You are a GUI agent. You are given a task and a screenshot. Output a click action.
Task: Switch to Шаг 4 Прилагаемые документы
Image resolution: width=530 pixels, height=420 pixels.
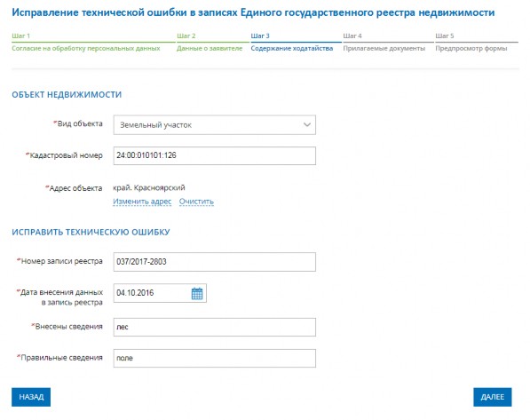(x=388, y=43)
